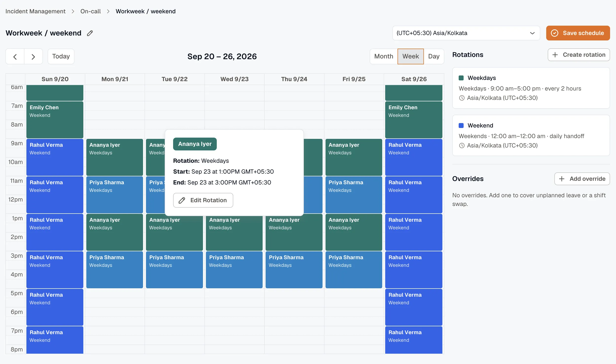The width and height of the screenshot is (616, 364).
Task: Select Rahul Verma's 9am shift on Sun 9/20
Action: click(x=55, y=157)
